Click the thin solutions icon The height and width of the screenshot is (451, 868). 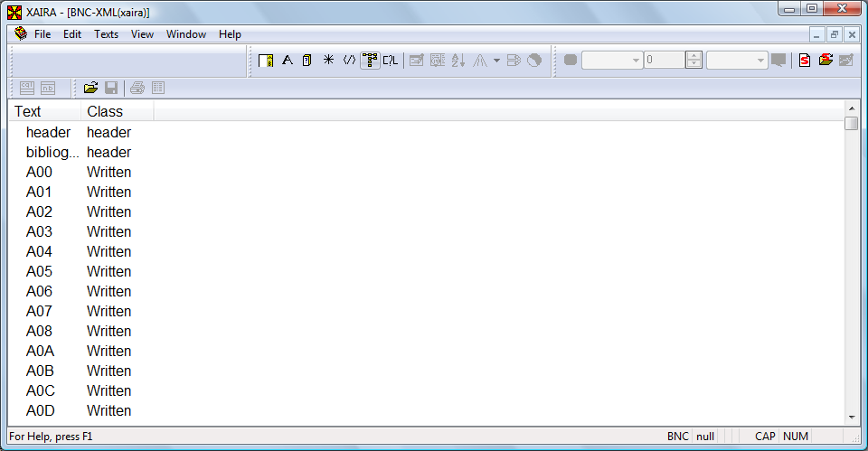pos(480,61)
